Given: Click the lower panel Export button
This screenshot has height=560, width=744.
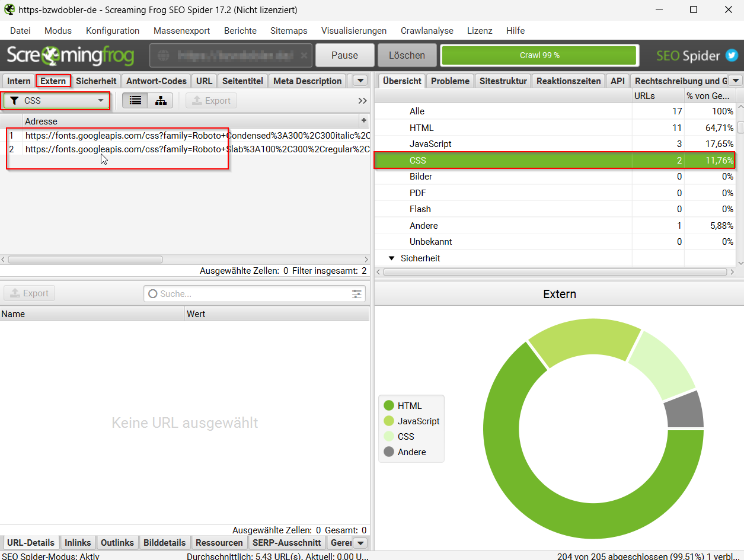Looking at the screenshot, I should click(29, 293).
